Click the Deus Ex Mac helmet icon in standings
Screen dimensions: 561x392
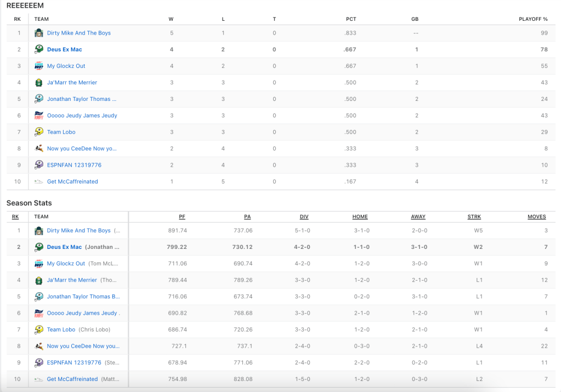pos(39,49)
